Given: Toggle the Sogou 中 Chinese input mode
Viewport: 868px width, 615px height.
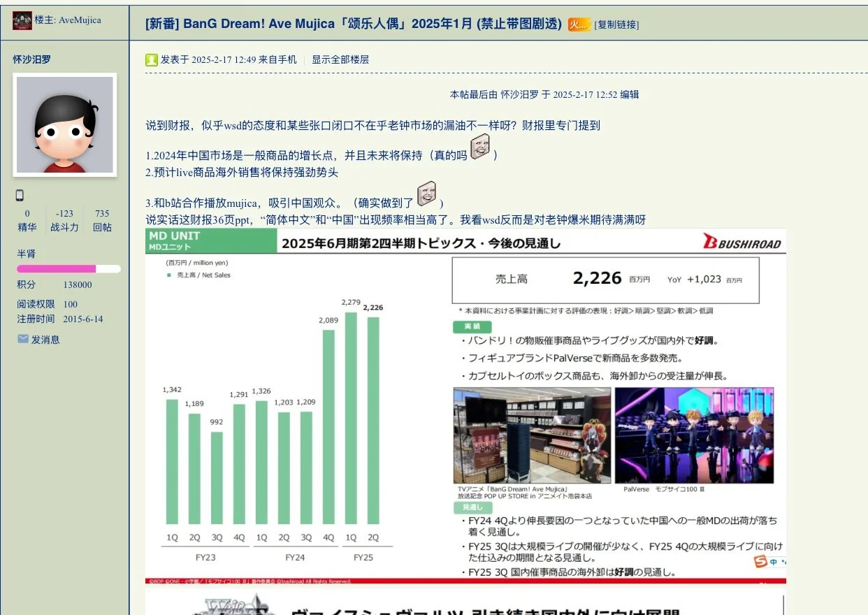Looking at the screenshot, I should pyautogui.click(x=774, y=562).
